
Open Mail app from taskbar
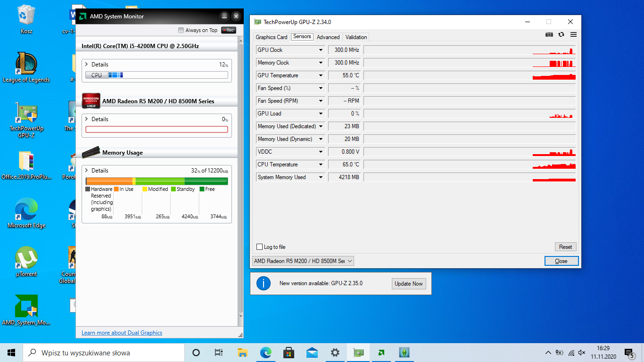(x=312, y=353)
